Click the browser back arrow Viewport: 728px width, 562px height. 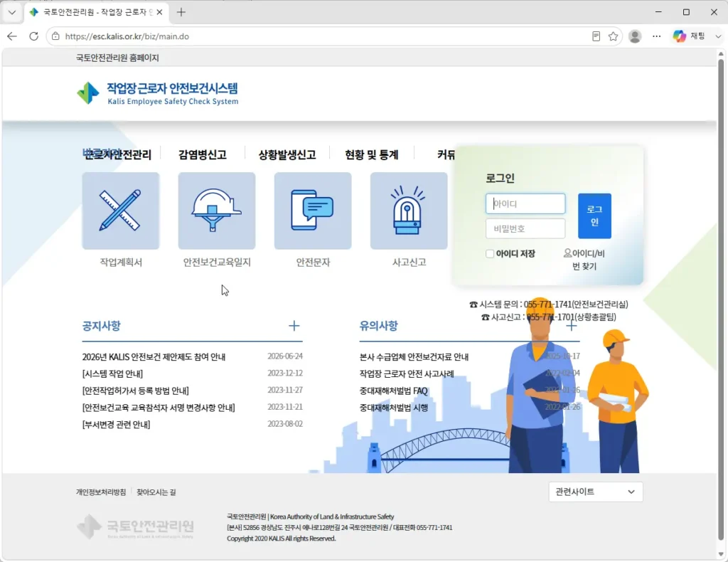coord(12,36)
